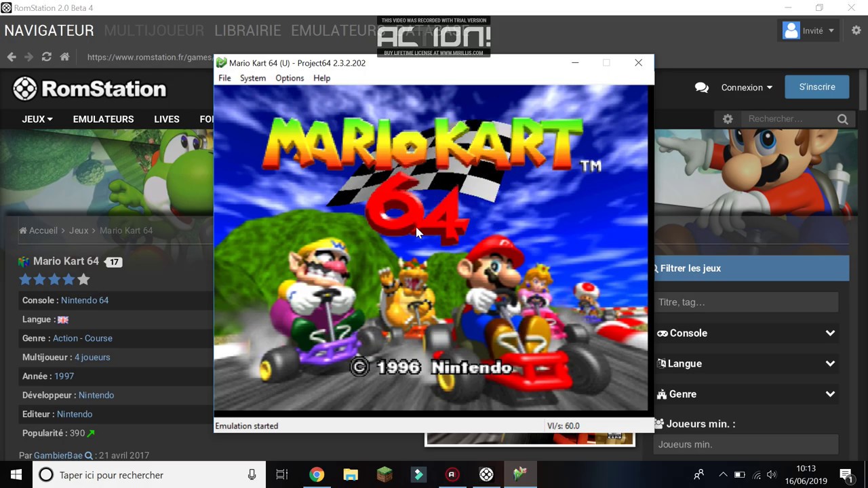Click the Invité user avatar icon
Image resolution: width=868 pixels, height=488 pixels.
[x=791, y=30]
